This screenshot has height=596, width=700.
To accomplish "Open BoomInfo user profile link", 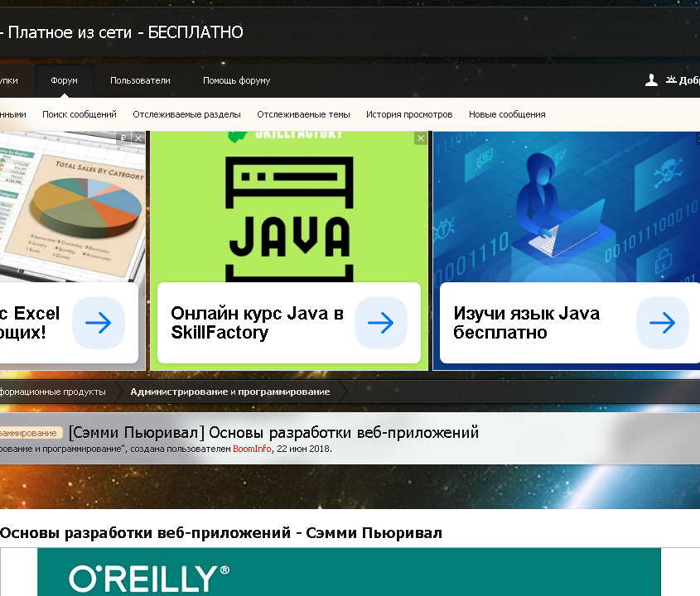I will [252, 449].
